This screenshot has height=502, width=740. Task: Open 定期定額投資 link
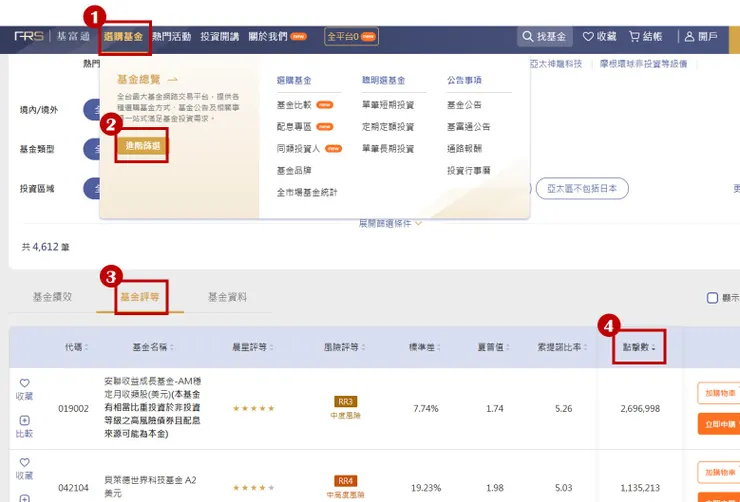coord(388,126)
